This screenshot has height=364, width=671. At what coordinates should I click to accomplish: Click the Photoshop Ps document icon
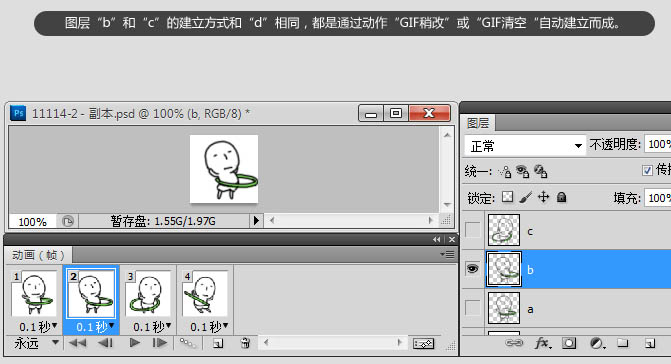tap(18, 113)
